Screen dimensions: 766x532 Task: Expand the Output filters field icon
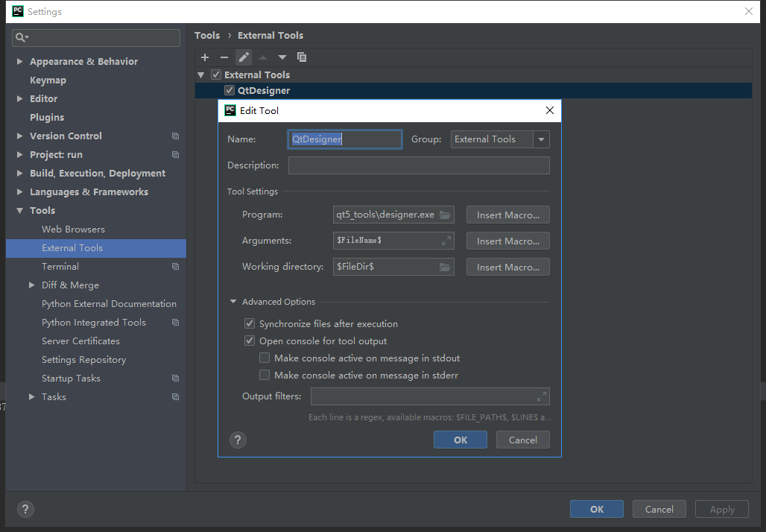click(x=541, y=396)
